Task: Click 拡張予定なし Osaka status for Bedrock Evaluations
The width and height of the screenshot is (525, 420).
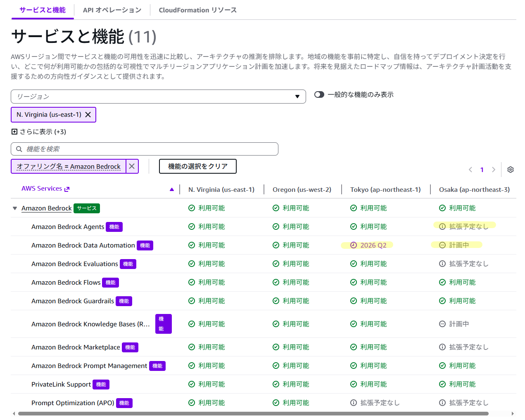Action: (x=464, y=264)
